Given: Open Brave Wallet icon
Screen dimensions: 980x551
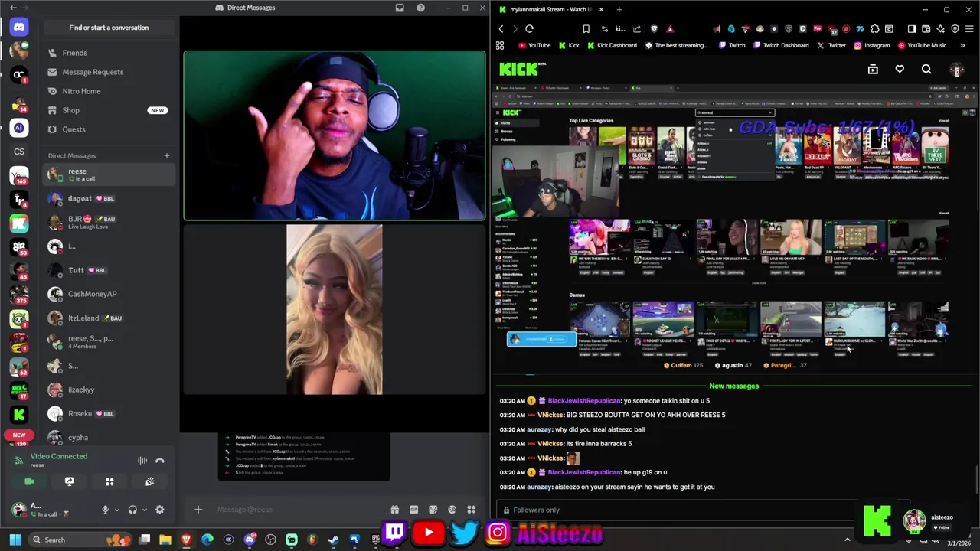Looking at the screenshot, I should (926, 29).
